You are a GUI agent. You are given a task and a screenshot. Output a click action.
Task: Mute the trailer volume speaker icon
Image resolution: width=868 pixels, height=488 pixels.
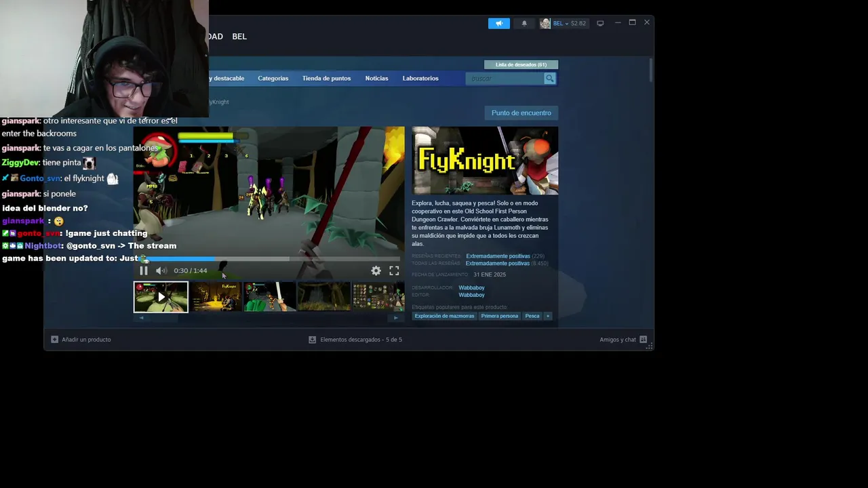point(161,270)
